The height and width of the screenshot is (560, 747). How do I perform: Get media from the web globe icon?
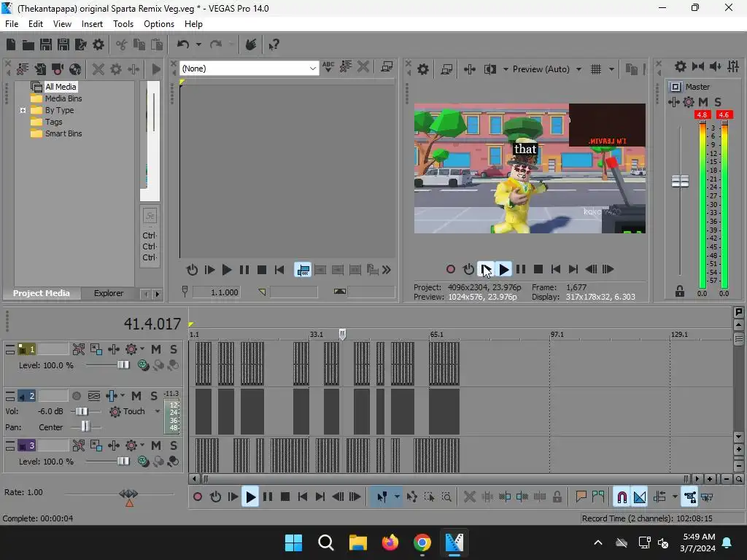tap(75, 69)
